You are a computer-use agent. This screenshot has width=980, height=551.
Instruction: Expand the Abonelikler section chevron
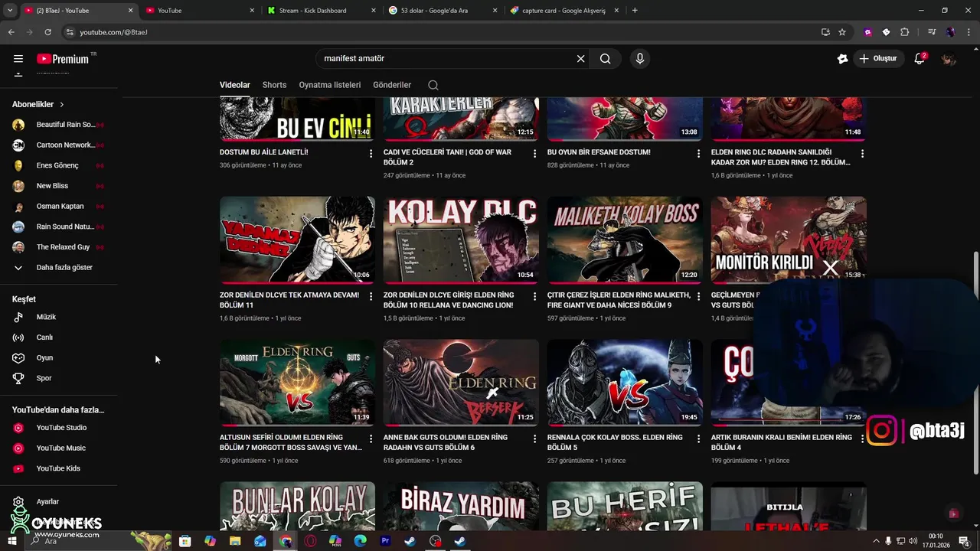pos(62,104)
